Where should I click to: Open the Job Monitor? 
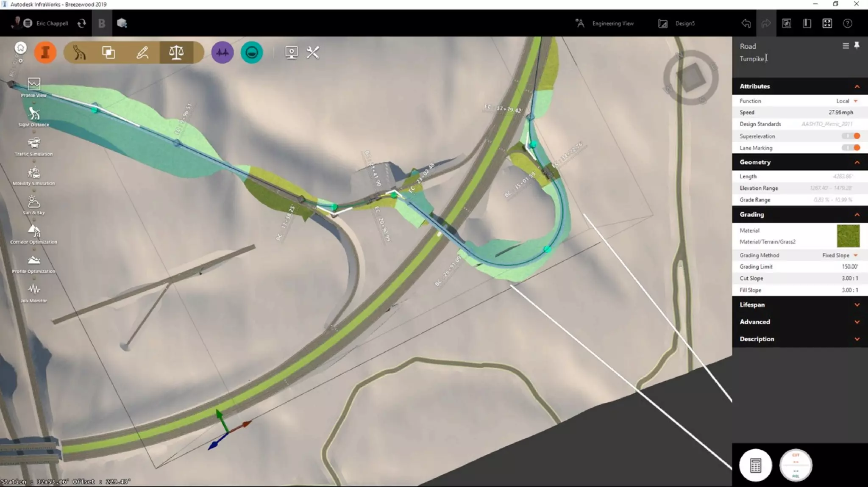point(34,290)
